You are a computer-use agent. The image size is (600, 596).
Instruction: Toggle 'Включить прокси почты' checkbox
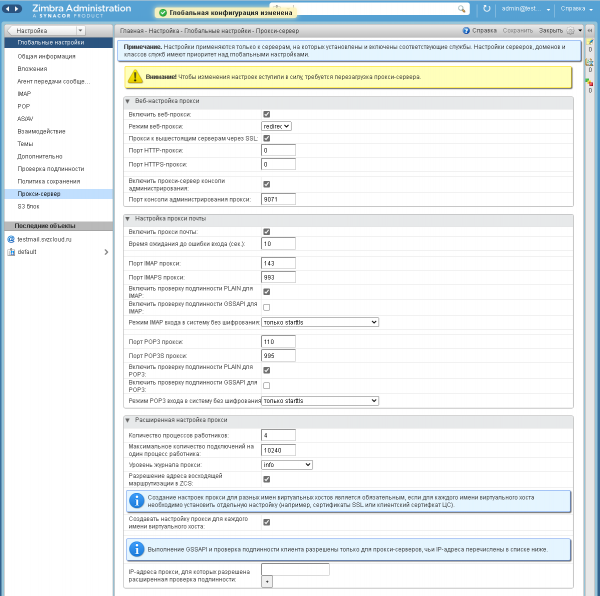(266, 232)
